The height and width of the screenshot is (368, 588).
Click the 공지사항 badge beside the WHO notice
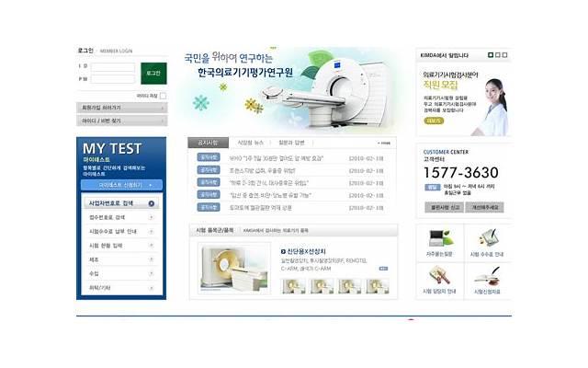click(209, 157)
